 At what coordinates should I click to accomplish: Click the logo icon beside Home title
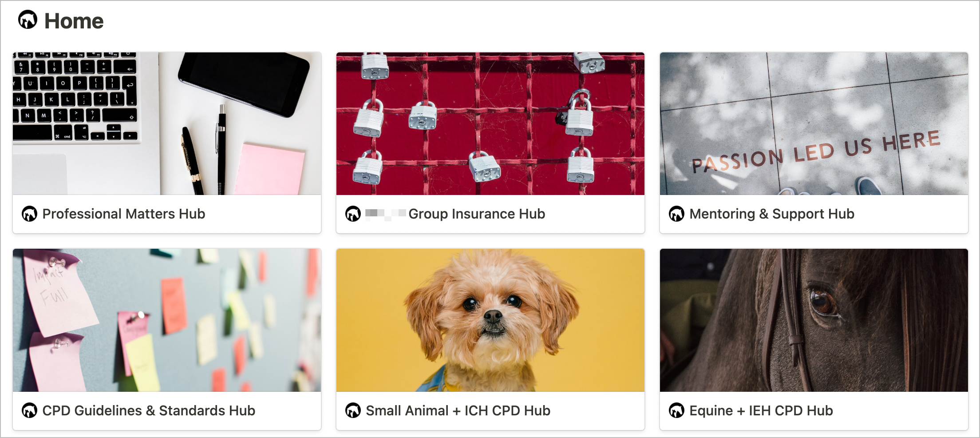[28, 20]
